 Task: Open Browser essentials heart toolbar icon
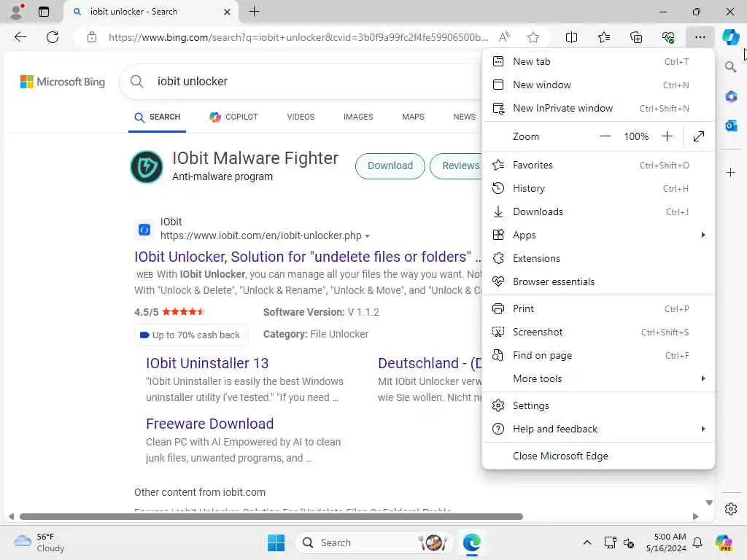click(x=668, y=37)
